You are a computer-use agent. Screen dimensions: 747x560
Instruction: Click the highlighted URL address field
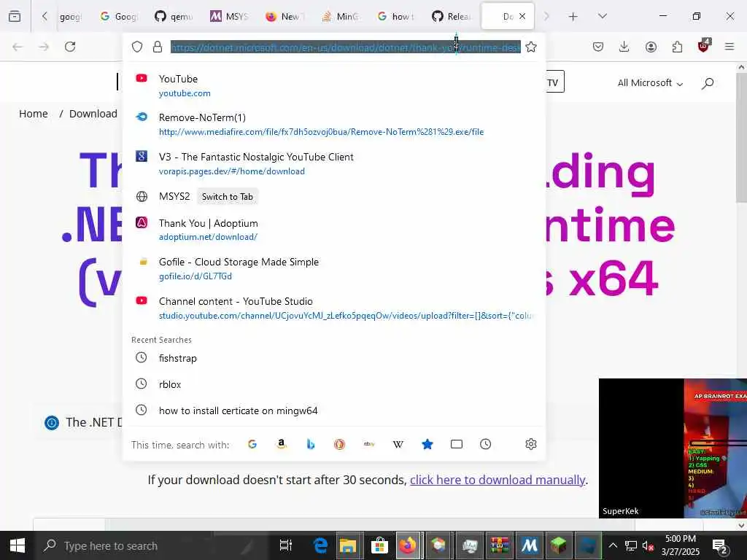point(345,47)
